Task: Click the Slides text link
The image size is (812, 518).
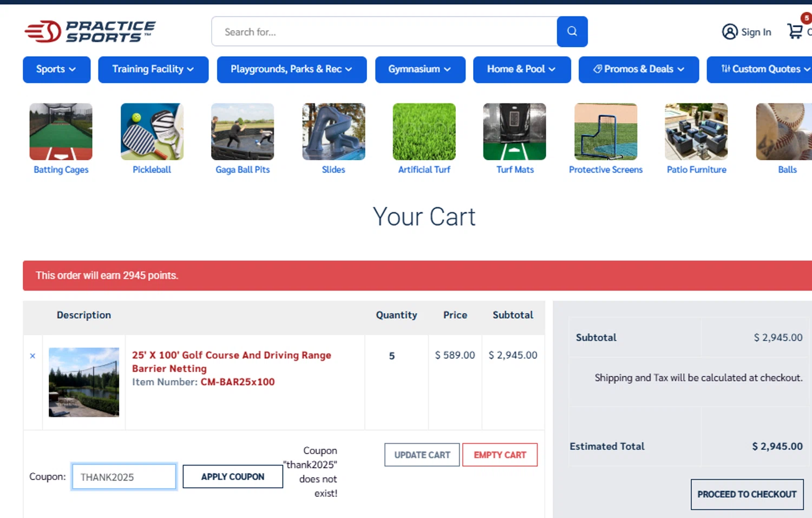Action: (x=333, y=169)
